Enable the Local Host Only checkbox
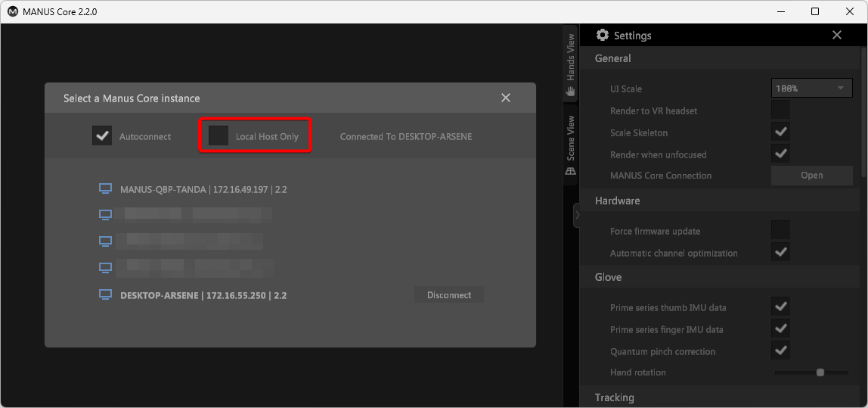868x408 pixels. point(219,136)
